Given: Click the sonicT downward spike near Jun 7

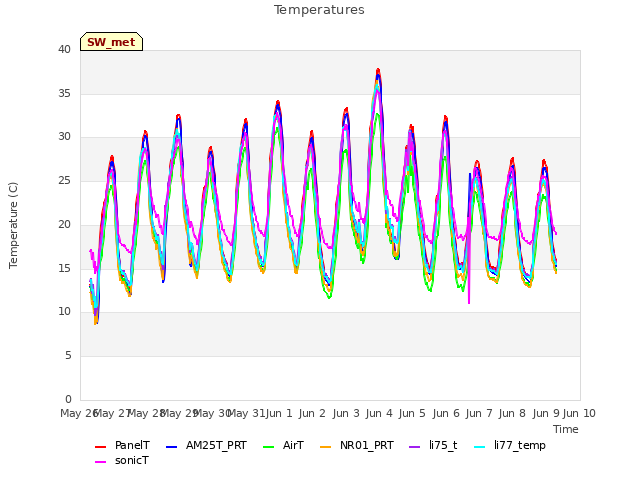Looking at the screenshot, I should pos(469,301).
